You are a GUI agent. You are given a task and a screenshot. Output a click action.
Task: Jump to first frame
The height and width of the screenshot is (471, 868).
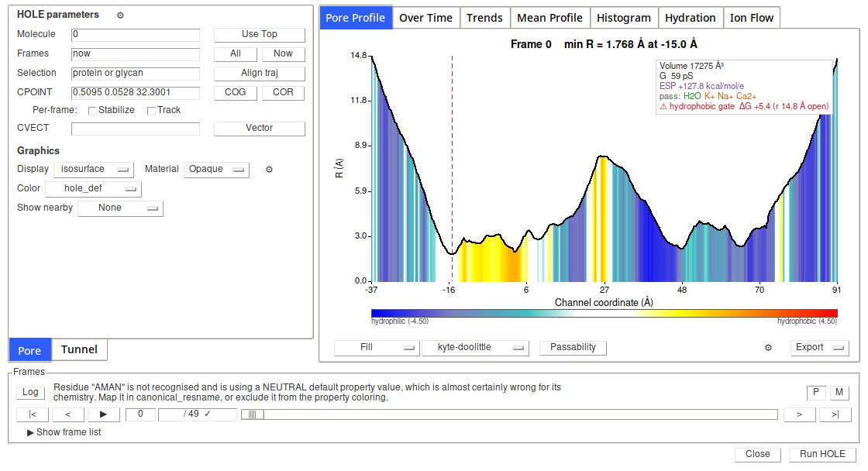click(x=33, y=414)
